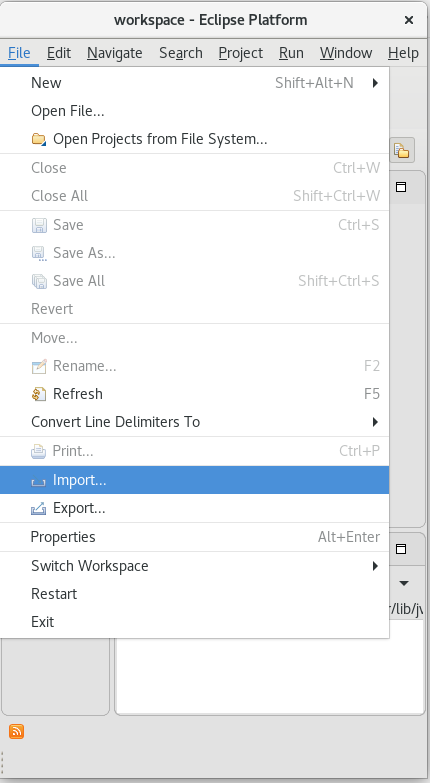Viewport: 430px width, 783px height.
Task: Expand the Switch Workspace submenu arrow
Action: click(x=375, y=566)
